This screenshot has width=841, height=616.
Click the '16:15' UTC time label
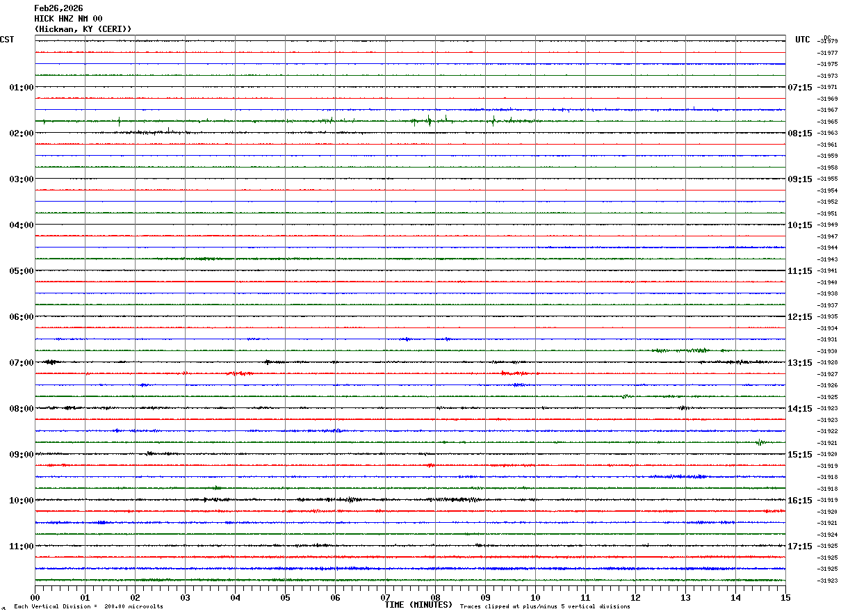click(x=800, y=501)
